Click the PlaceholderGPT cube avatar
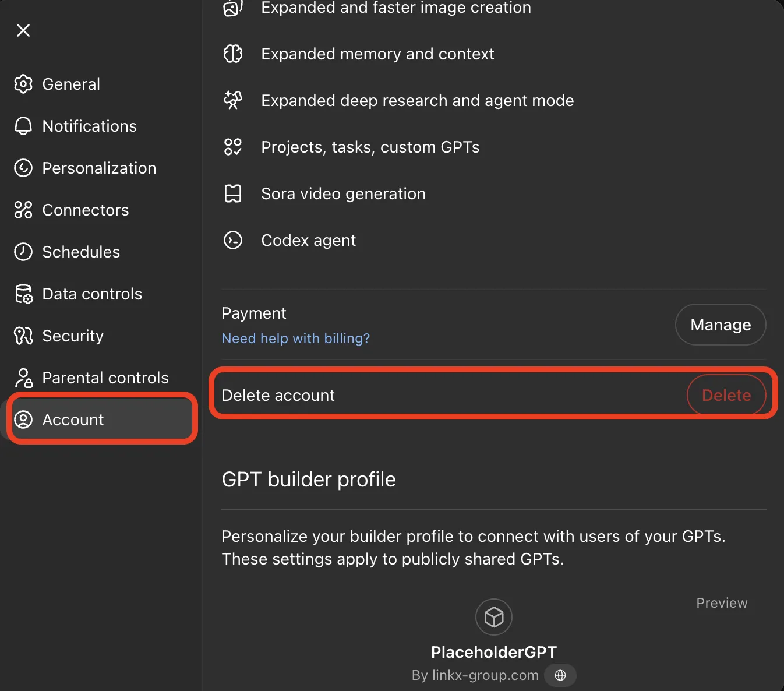This screenshot has width=784, height=691. tap(494, 616)
